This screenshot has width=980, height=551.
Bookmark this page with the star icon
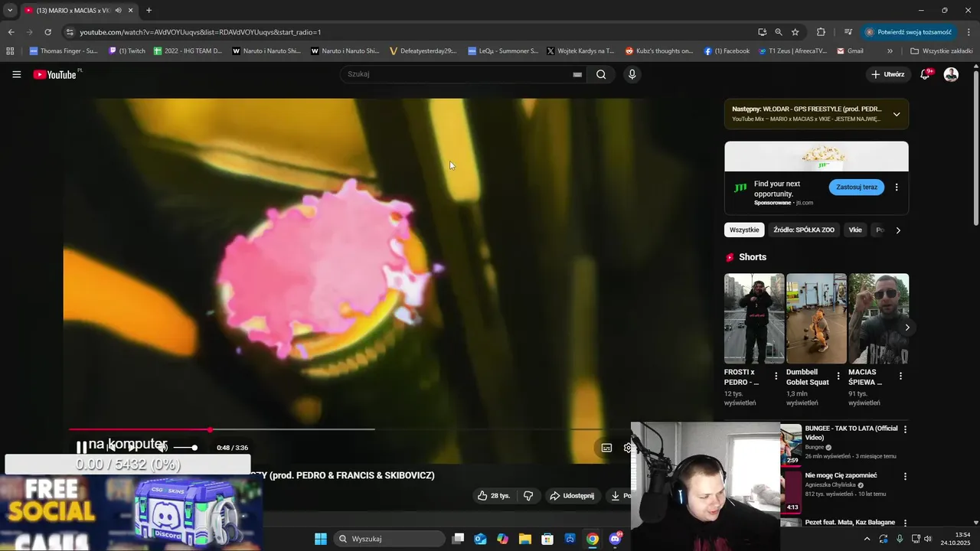coord(795,32)
